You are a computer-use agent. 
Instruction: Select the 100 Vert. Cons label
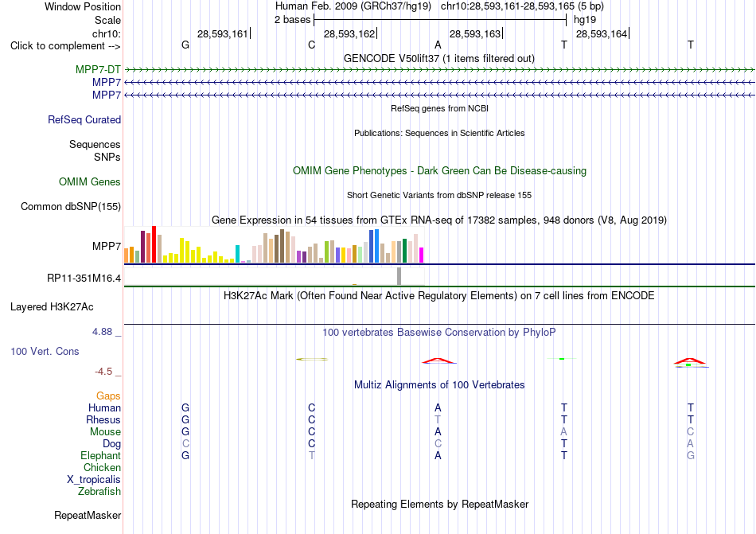[x=45, y=351]
